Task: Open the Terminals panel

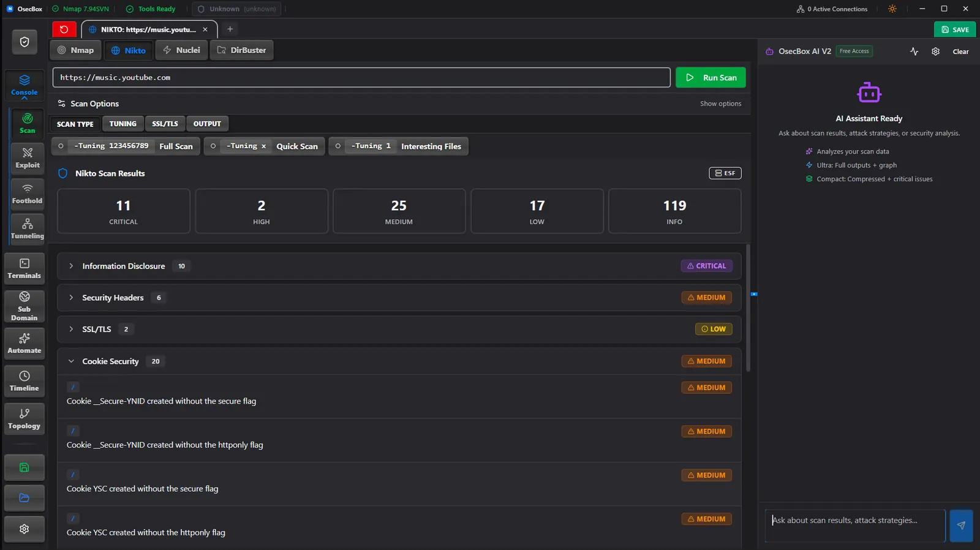Action: 24,269
